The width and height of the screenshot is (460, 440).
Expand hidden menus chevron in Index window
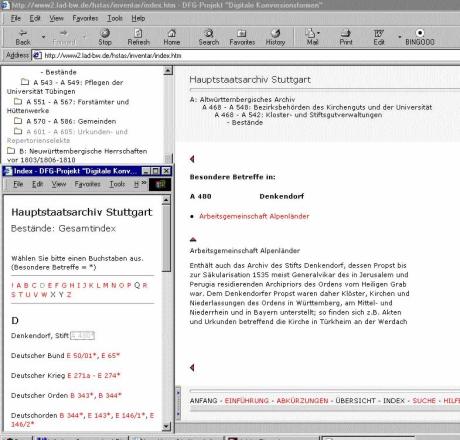tap(144, 183)
